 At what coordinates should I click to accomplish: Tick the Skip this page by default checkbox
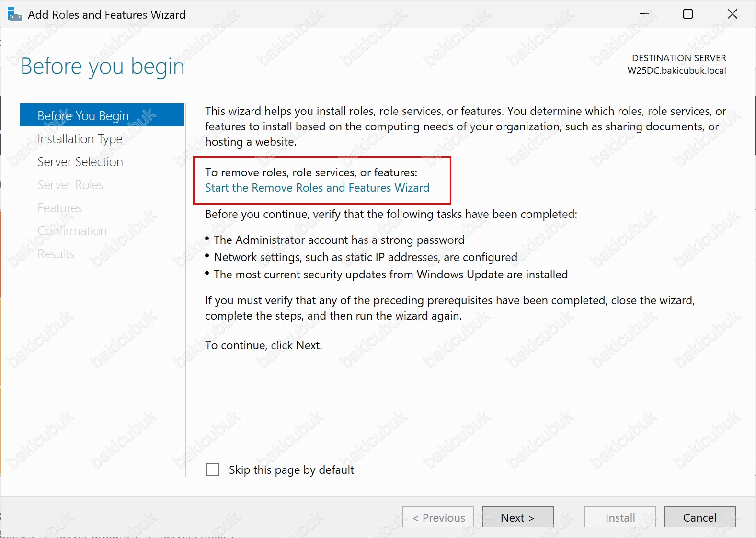[213, 469]
